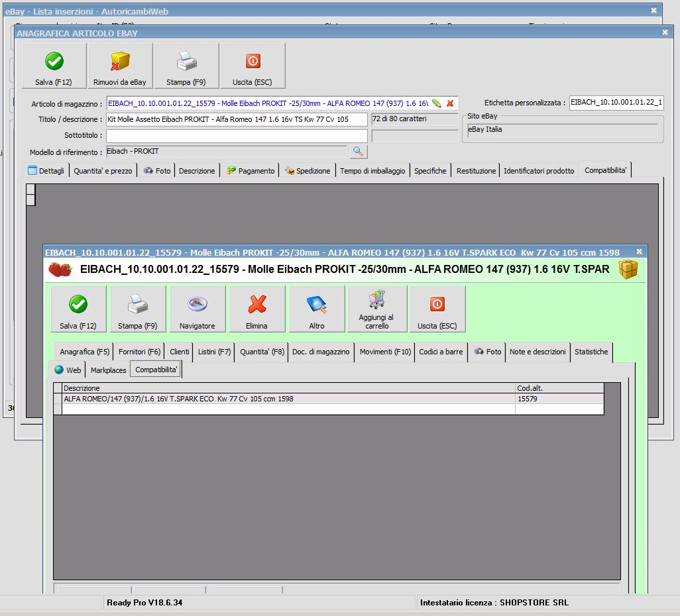Screen dimensions: 680x616
Task: Click Uscita (ESC) in the green article window
Action: pos(437,309)
